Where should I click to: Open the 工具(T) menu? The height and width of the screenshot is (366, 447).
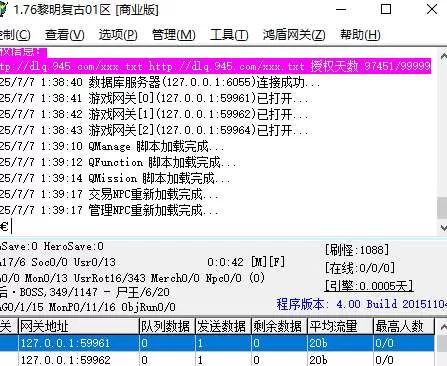click(229, 34)
